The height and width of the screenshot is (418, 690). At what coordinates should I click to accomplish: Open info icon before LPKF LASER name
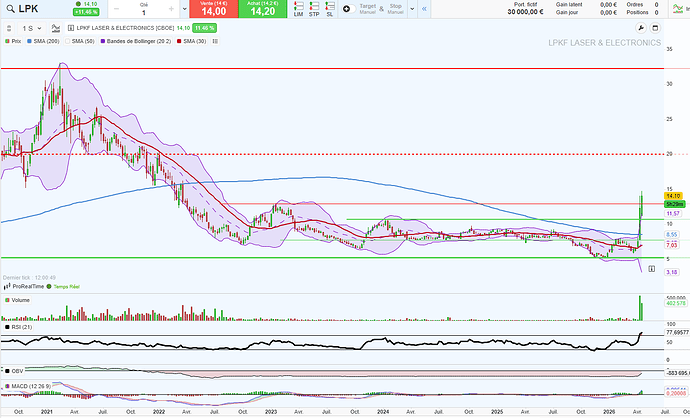[70, 28]
